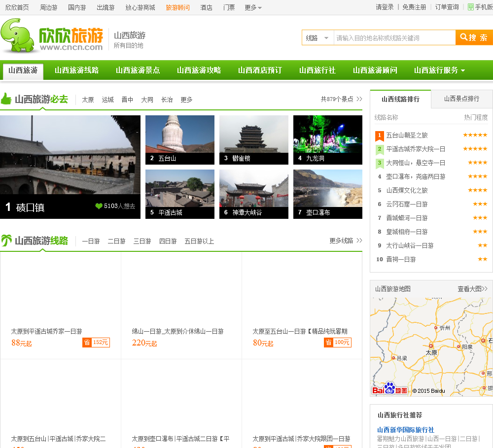Viewport: 493px width, 448px height.
Task: Open the 皇城相府一日游 ranking entry
Action: pyautogui.click(x=407, y=232)
